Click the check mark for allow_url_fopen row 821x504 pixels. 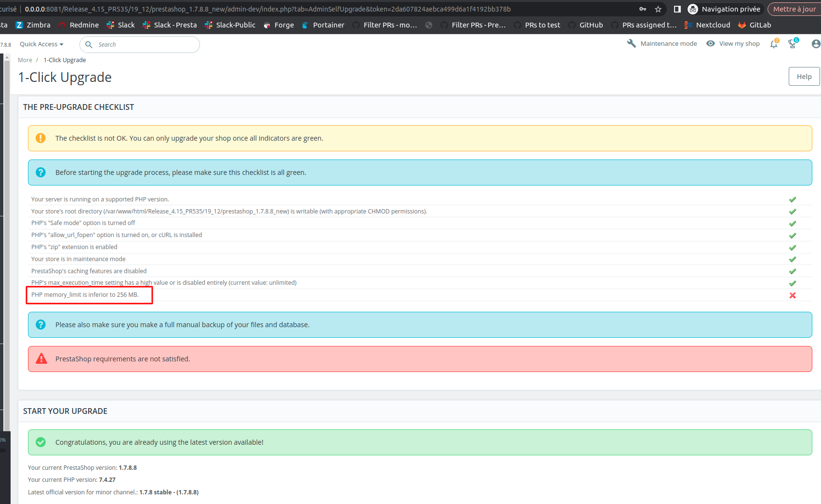click(x=793, y=236)
